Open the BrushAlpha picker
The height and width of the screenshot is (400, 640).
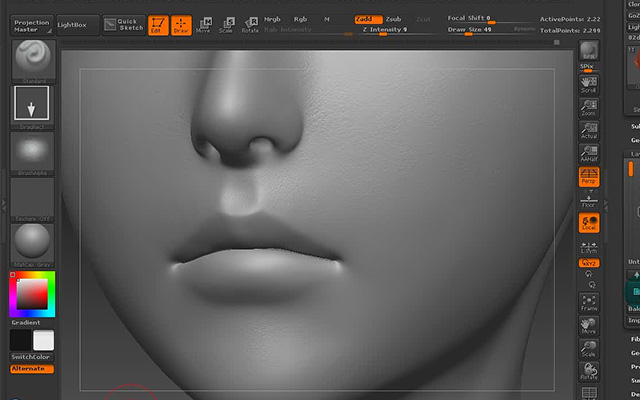(x=32, y=153)
